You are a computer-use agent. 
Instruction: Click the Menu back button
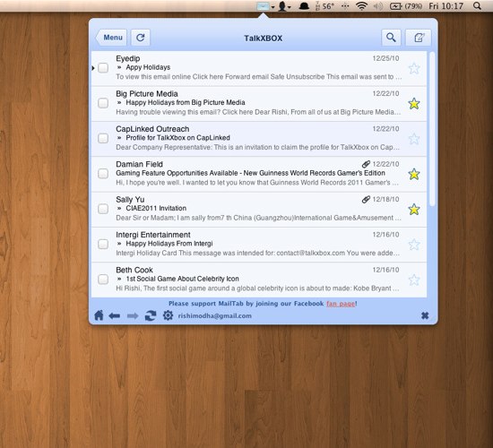tap(111, 38)
